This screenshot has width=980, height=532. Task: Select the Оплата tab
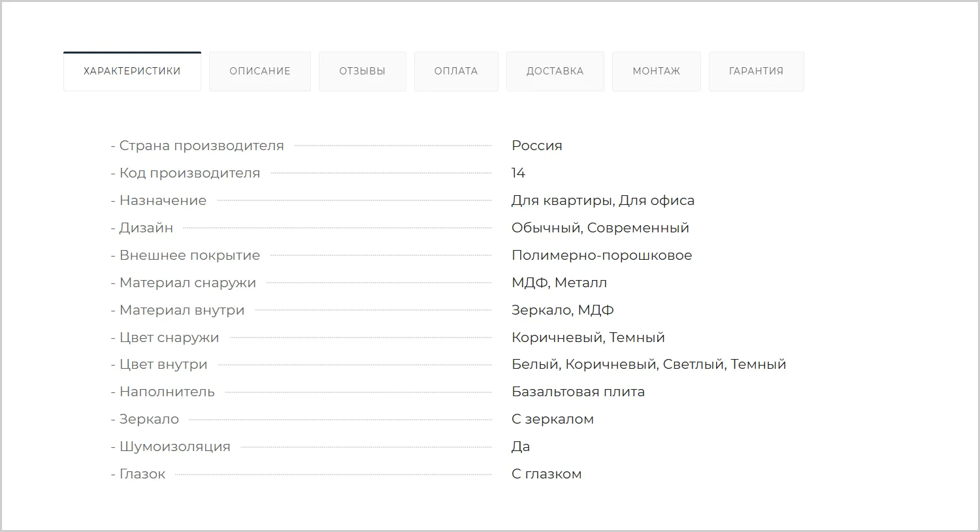(456, 71)
